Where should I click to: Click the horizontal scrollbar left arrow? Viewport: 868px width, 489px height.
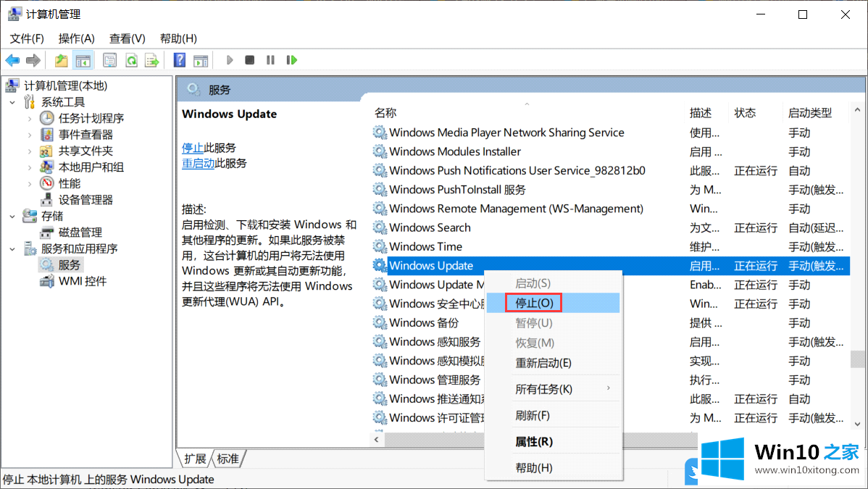[x=377, y=440]
